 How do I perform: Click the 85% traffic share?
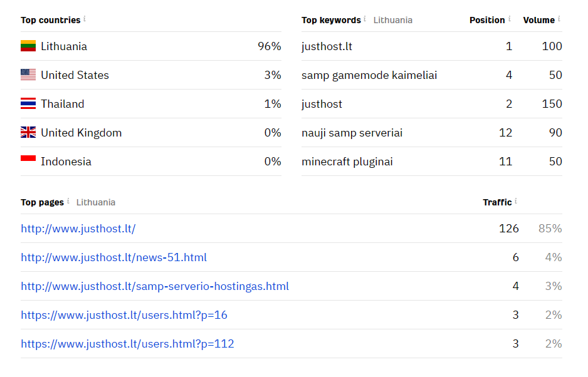point(550,229)
